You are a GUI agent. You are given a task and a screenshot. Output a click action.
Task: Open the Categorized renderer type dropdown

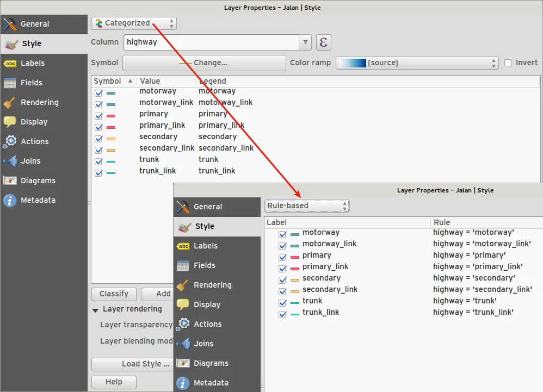pyautogui.click(x=134, y=23)
